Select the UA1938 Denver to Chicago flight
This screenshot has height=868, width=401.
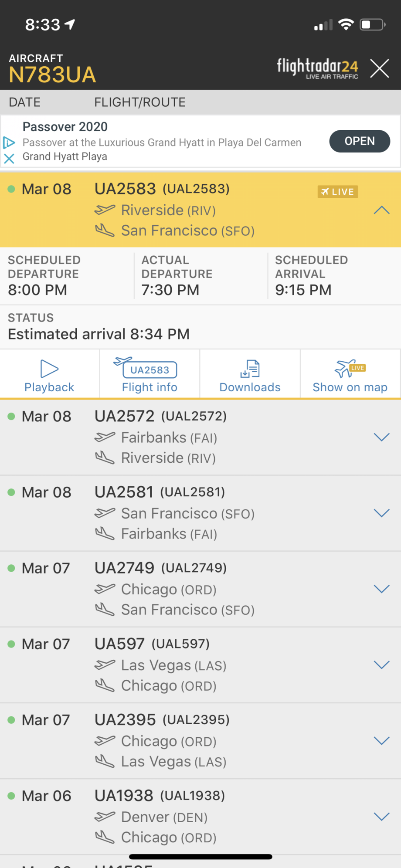coord(200,817)
